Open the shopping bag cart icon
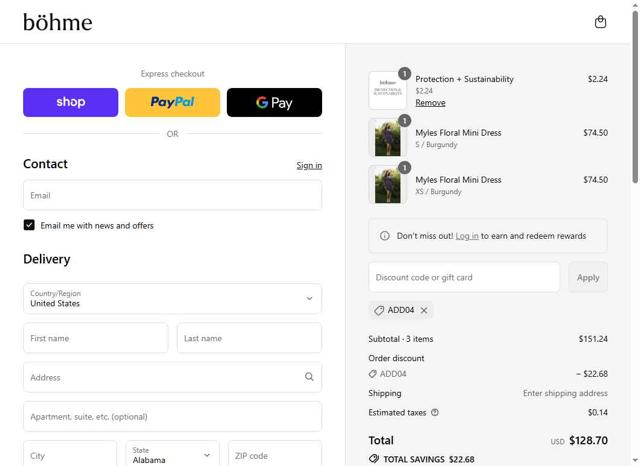This screenshot has width=640, height=466. 600,22
